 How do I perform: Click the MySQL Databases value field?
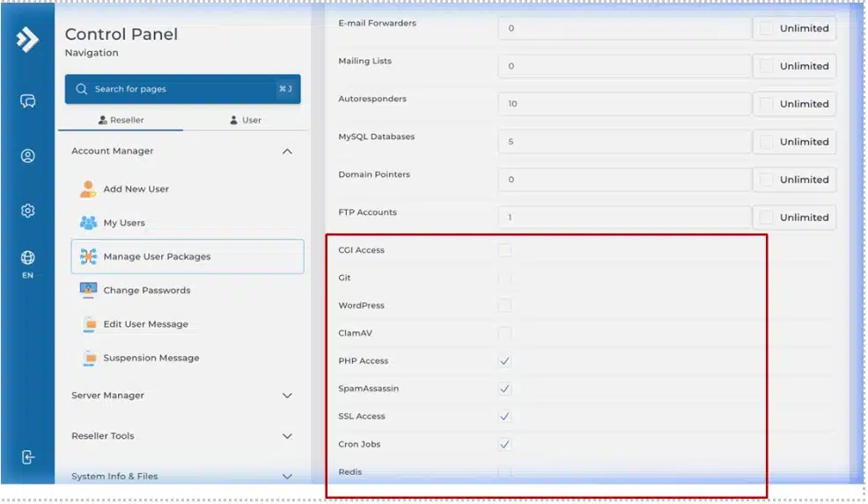(624, 142)
